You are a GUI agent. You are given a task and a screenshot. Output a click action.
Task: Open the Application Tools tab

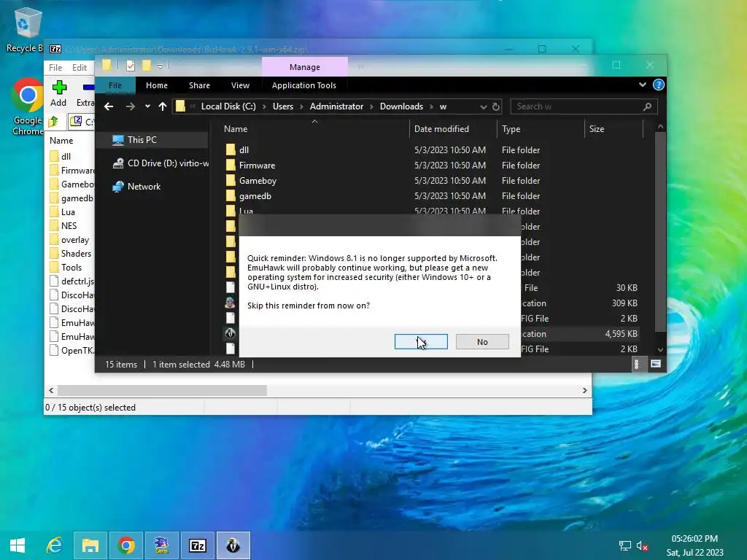[x=304, y=85]
